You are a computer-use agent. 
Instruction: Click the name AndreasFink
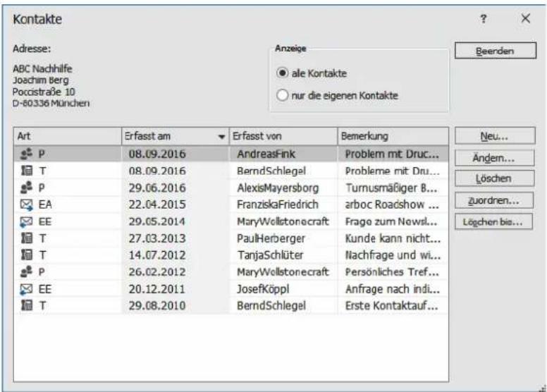coord(266,154)
